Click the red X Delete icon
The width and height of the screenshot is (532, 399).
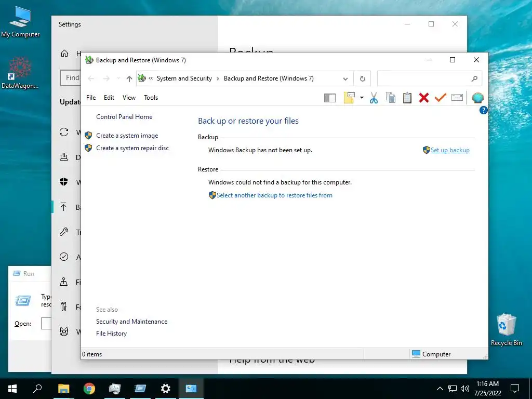(424, 98)
